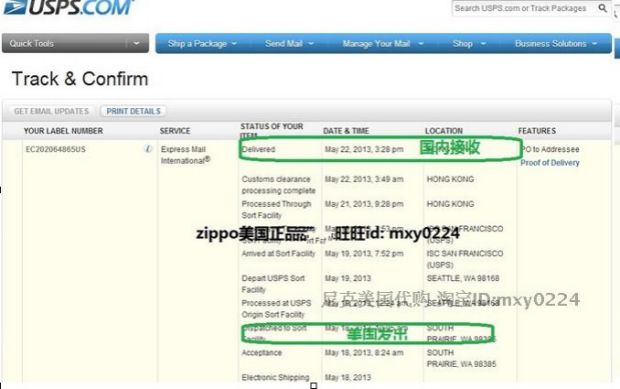The height and width of the screenshot is (389, 620).
Task: Click the Features column header
Action: (x=537, y=131)
